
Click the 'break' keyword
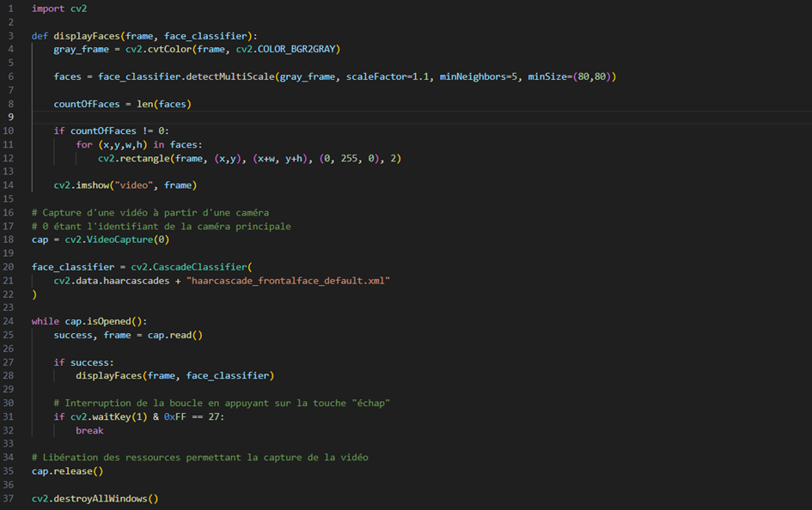[x=89, y=430]
